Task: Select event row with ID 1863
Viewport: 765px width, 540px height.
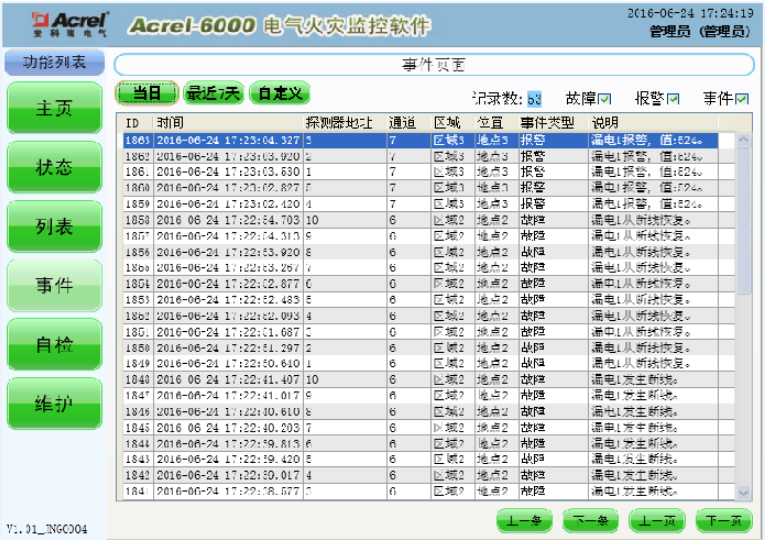Action: 420,140
